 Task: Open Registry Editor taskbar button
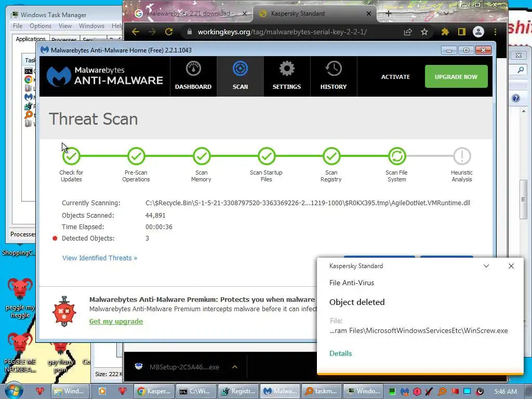pyautogui.click(x=238, y=391)
